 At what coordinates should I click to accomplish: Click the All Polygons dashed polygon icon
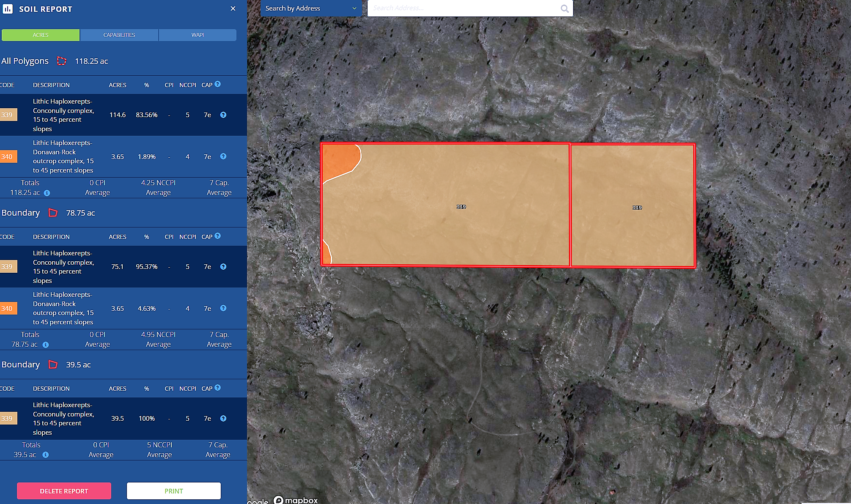click(x=62, y=61)
